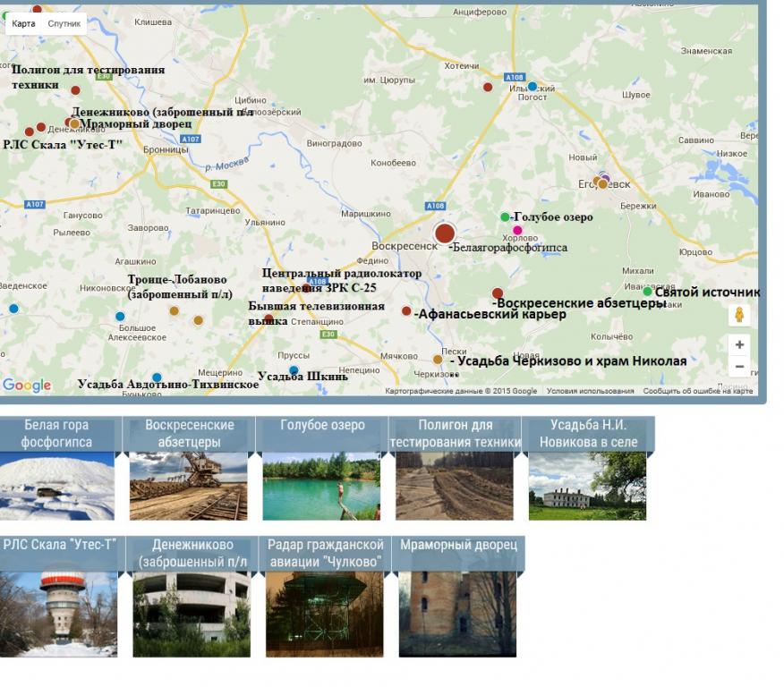Pick the Street View pegman icon
The height and width of the screenshot is (687, 784).
pos(739,315)
